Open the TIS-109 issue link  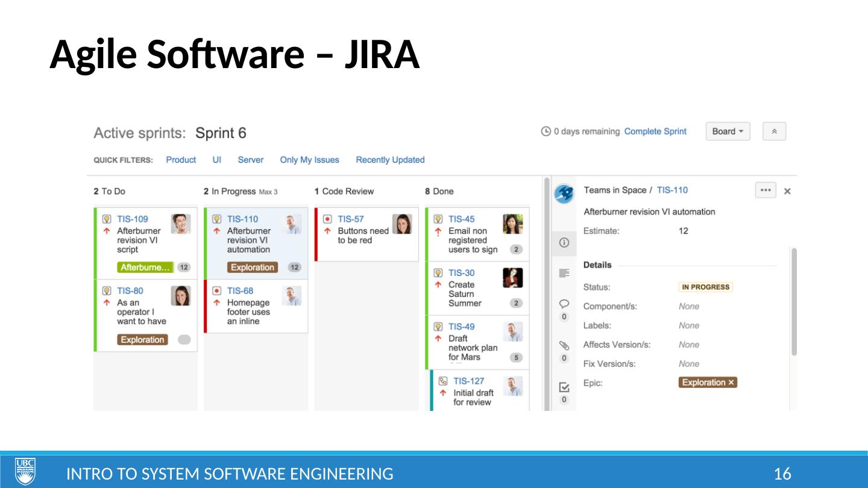(x=132, y=219)
